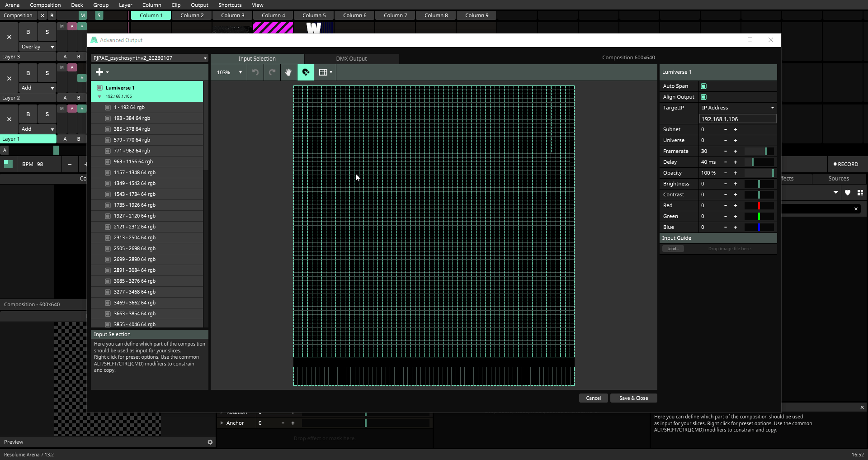868x460 pixels.
Task: Open the Shortcuts menu
Action: pyautogui.click(x=230, y=5)
